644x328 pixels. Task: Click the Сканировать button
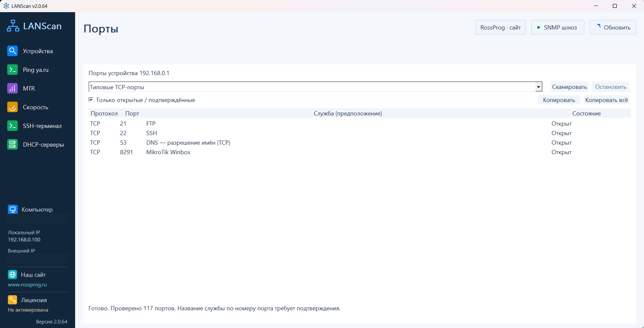(x=570, y=87)
